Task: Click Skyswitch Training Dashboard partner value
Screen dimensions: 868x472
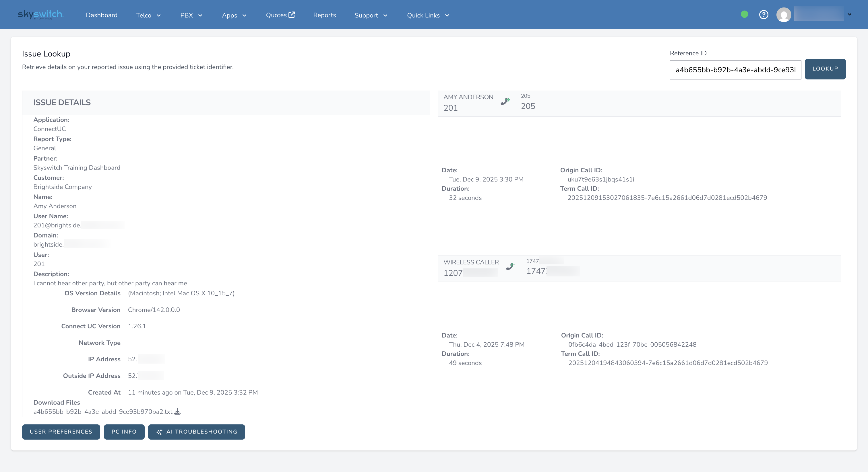Action: (x=76, y=168)
